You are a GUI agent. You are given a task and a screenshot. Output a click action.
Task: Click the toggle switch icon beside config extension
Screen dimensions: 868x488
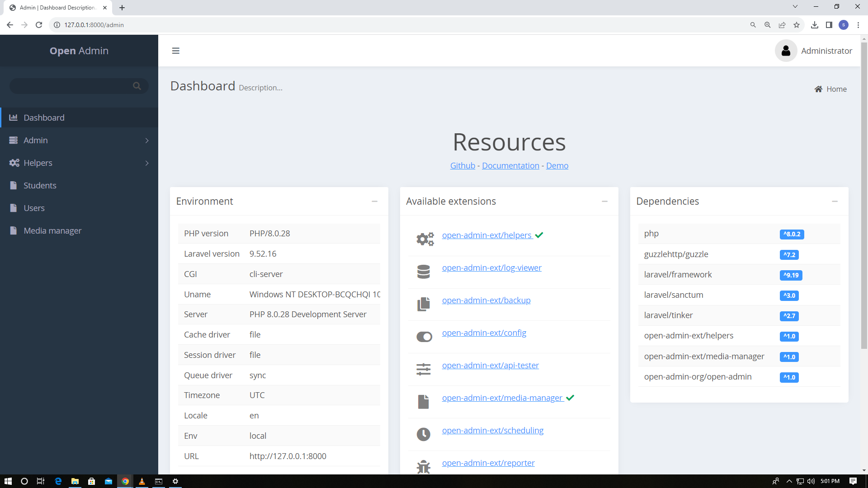coord(424,336)
